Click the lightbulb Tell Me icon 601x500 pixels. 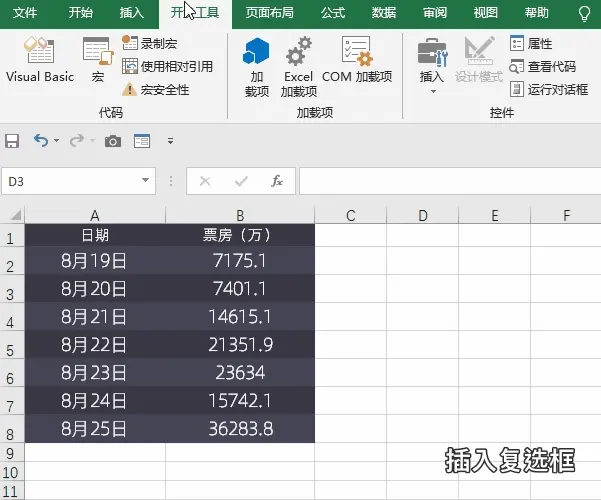pyautogui.click(x=584, y=14)
